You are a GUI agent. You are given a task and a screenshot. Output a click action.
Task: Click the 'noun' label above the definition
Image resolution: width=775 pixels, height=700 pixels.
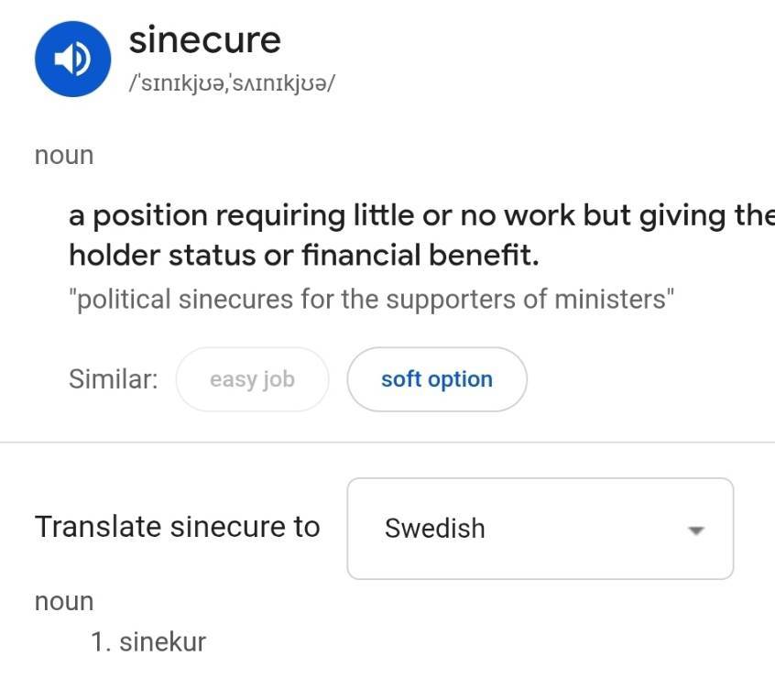coord(64,155)
